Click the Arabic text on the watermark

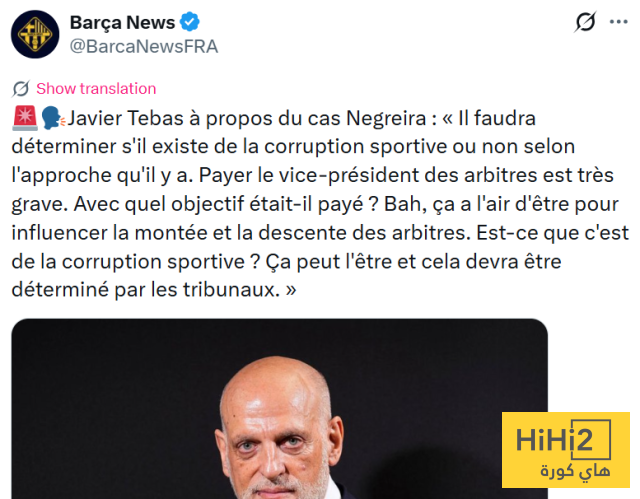575,472
